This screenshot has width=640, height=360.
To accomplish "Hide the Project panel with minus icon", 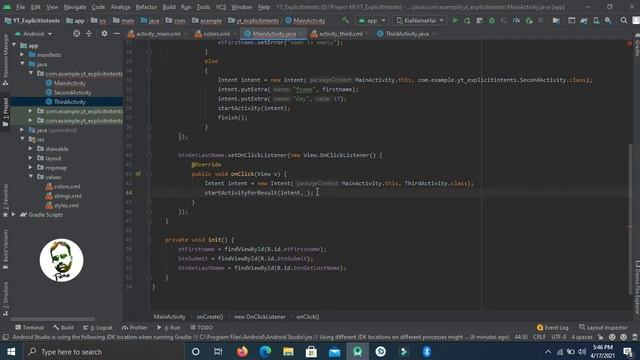I will coord(116,34).
